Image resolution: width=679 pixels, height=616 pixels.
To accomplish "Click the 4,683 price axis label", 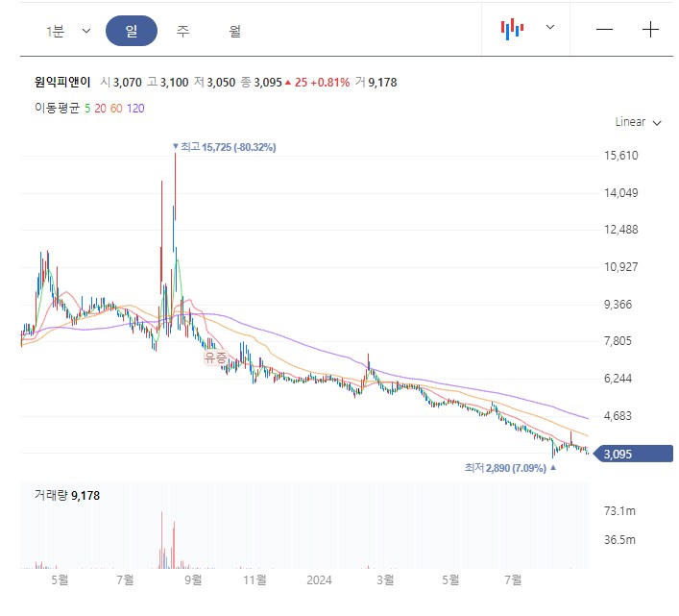I will (618, 416).
